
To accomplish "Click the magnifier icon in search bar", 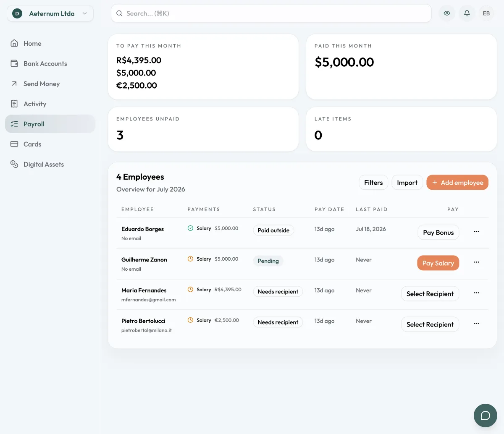I will click(119, 13).
